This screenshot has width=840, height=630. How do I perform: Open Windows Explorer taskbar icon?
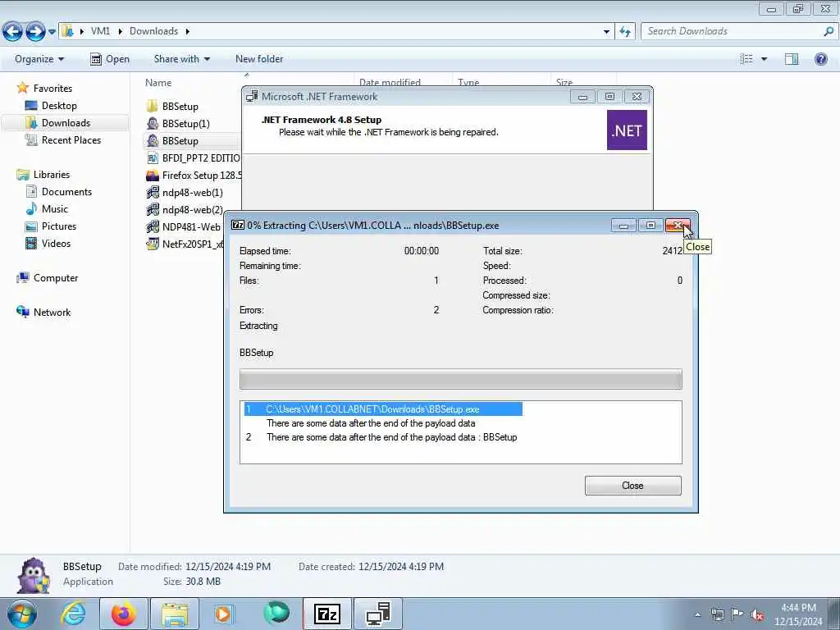[x=174, y=614]
